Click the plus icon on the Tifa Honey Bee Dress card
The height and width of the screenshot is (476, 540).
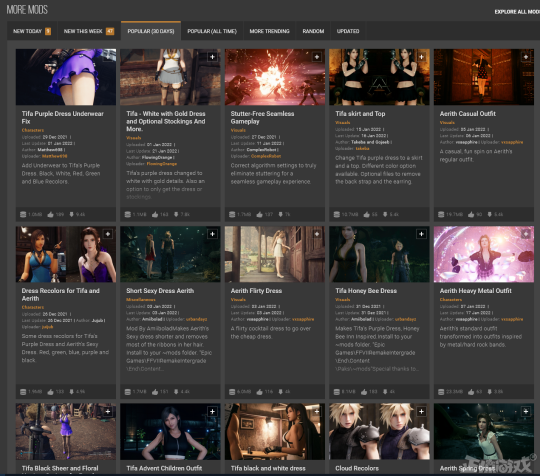(x=422, y=234)
